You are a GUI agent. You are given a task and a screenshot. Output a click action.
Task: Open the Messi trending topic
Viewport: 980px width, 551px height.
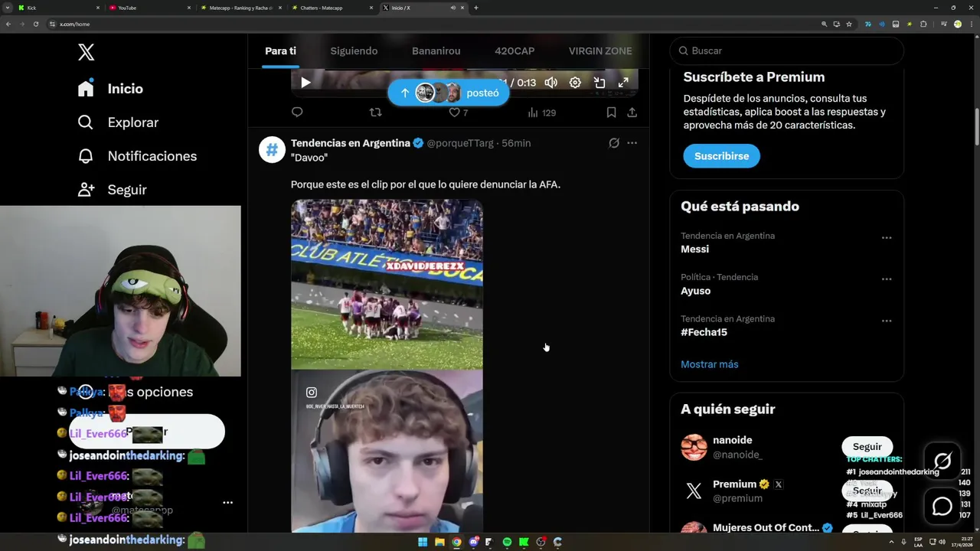pos(694,249)
